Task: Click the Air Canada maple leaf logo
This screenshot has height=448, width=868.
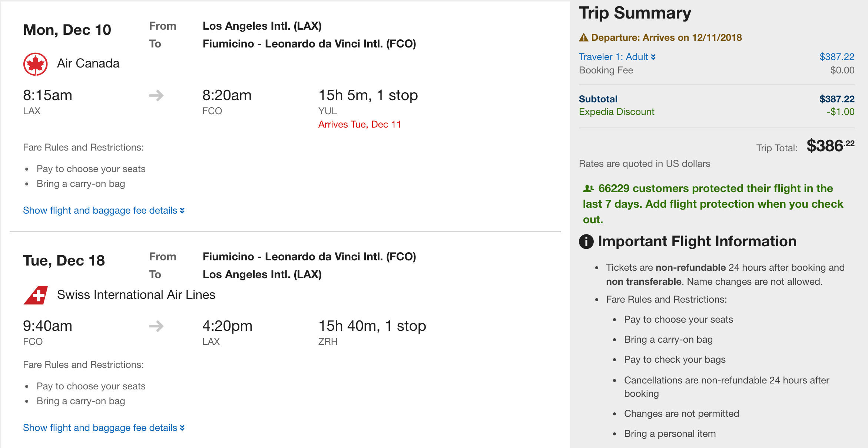Action: point(35,64)
